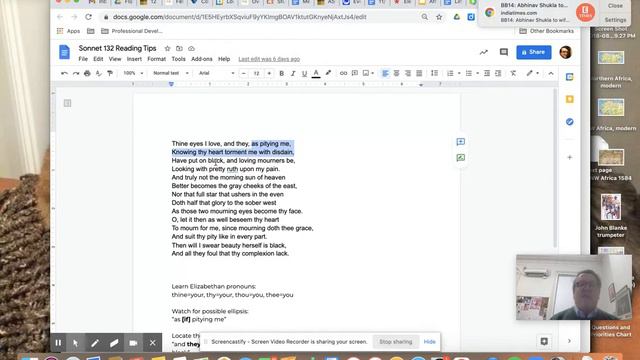
Task: Open the Help menu
Action: pyautogui.click(x=224, y=59)
